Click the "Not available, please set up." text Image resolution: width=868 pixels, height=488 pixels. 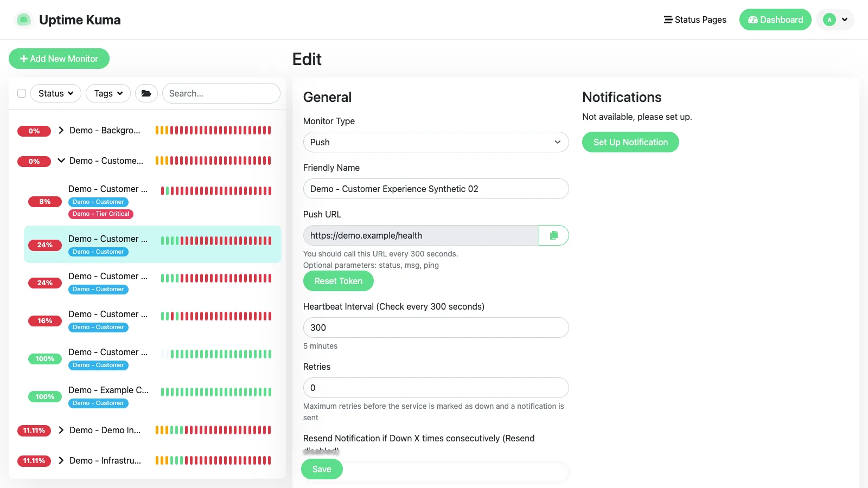point(637,117)
